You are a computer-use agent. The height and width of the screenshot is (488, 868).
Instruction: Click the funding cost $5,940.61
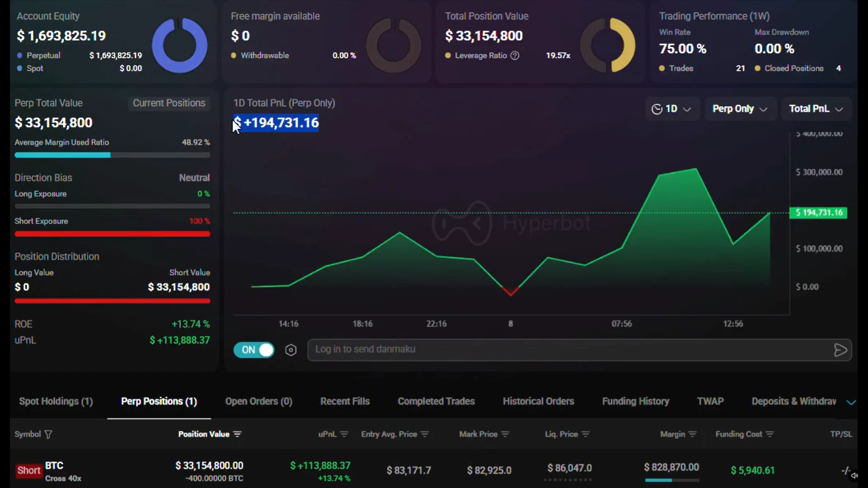click(753, 471)
